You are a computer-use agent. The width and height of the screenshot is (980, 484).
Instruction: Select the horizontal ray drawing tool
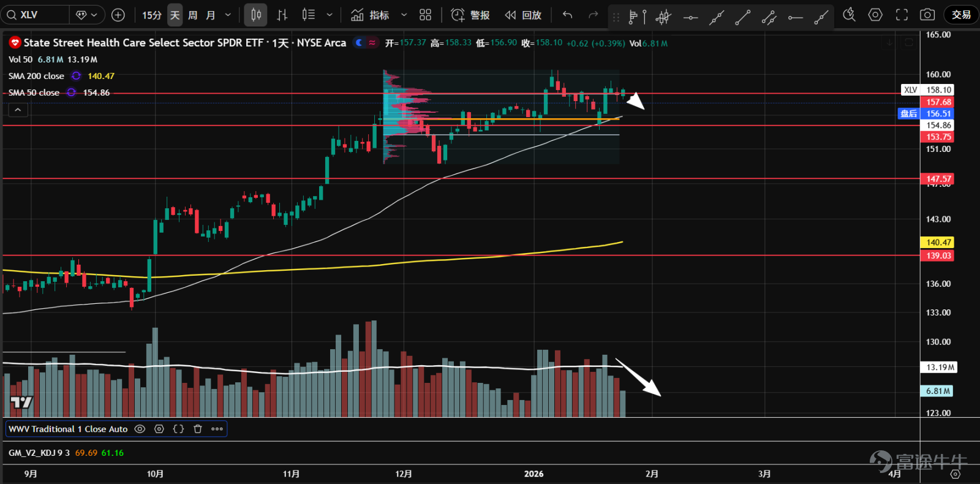coord(795,17)
